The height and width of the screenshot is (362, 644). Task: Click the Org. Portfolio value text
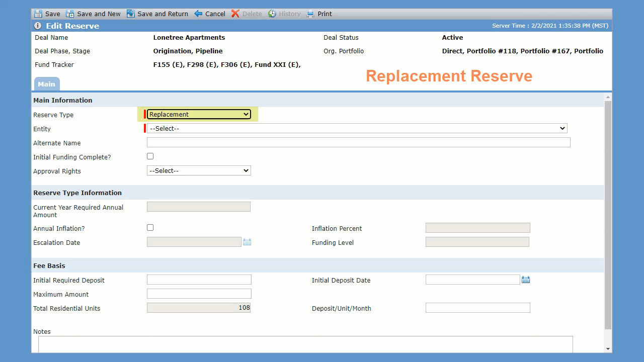coord(523,51)
